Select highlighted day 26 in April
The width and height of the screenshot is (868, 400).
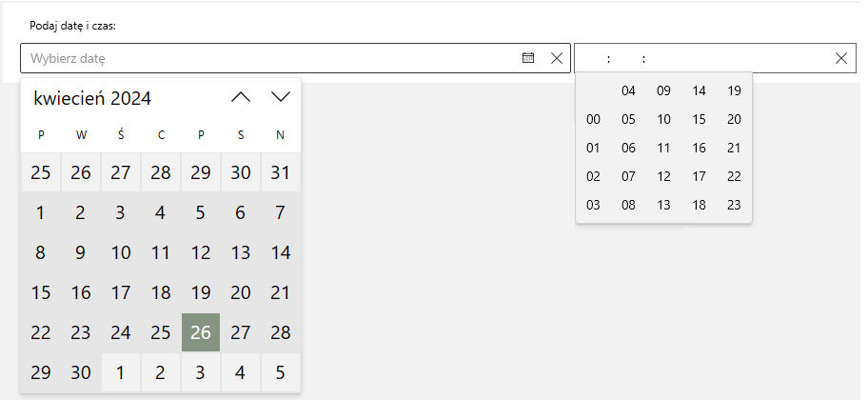coord(201,332)
